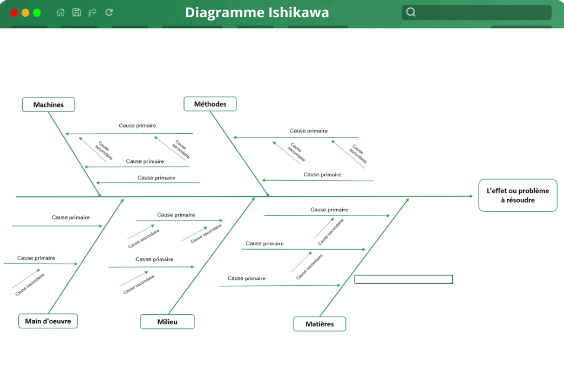The width and height of the screenshot is (564, 392).
Task: Click the Reload icon in the toolbar
Action: pyautogui.click(x=108, y=12)
